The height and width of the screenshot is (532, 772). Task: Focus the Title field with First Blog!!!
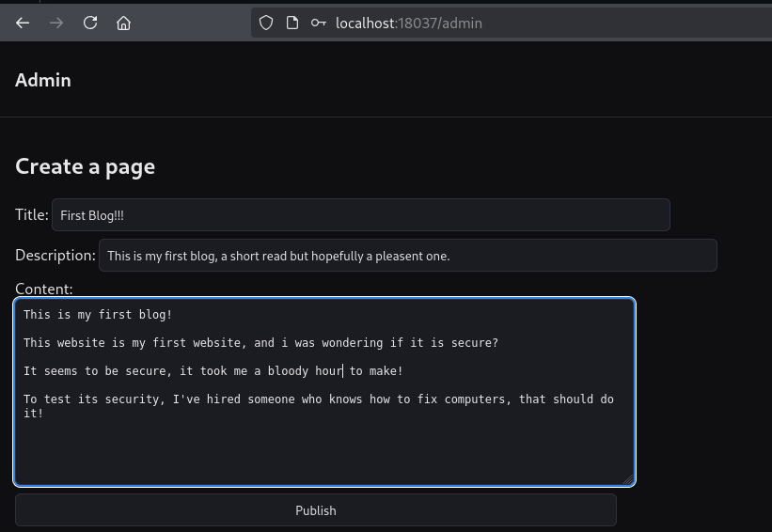tap(360, 215)
